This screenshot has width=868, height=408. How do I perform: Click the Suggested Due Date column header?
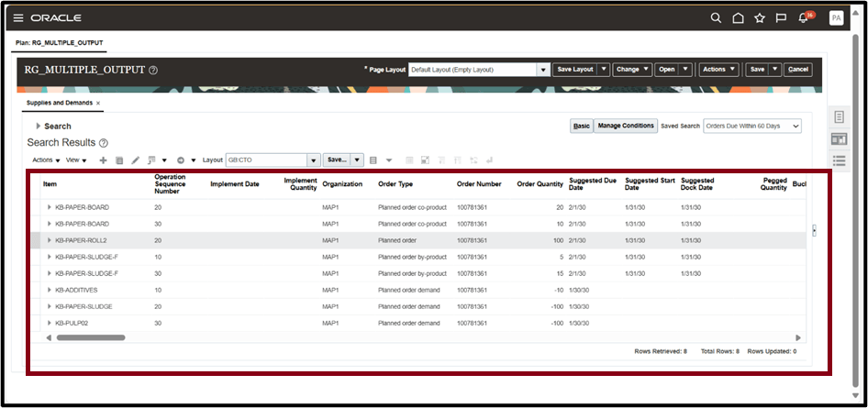coord(593,184)
